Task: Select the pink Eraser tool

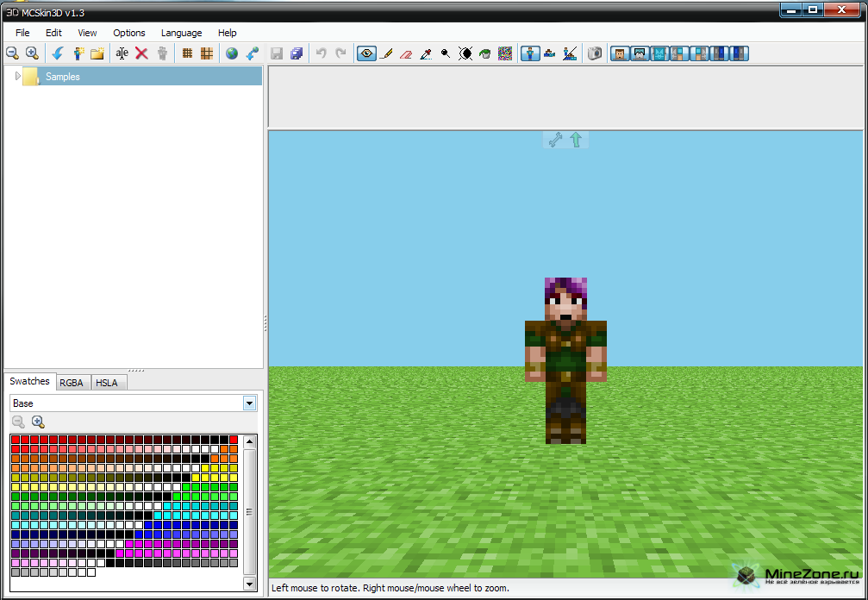Action: pyautogui.click(x=406, y=53)
